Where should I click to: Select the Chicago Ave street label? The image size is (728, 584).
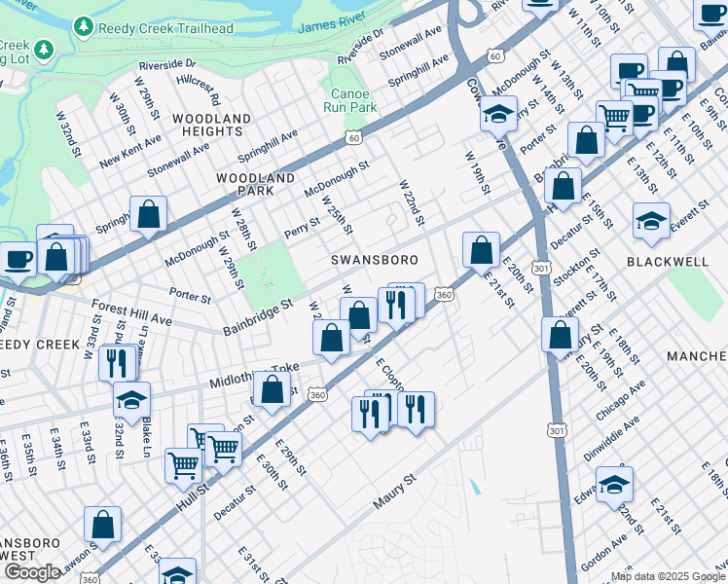tap(621, 400)
